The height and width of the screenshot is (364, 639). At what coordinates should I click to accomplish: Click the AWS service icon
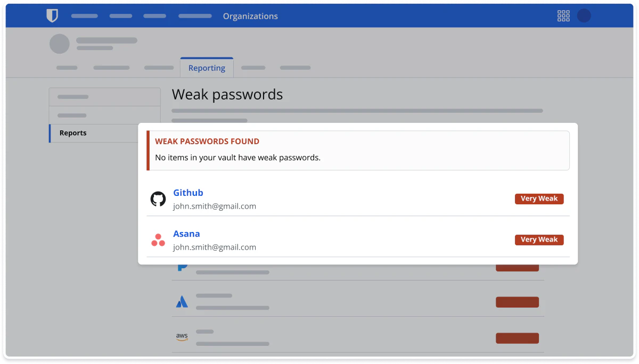point(182,337)
